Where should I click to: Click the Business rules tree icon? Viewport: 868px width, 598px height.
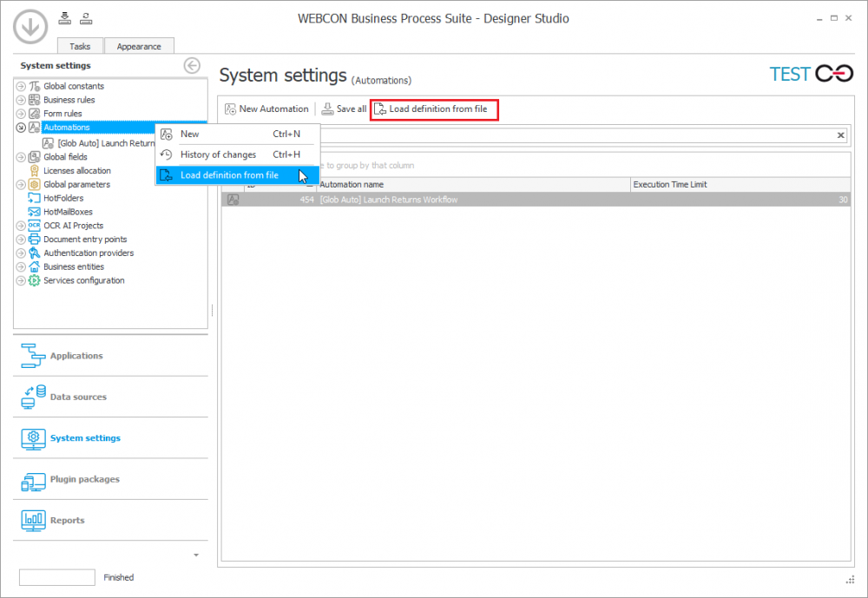(35, 100)
